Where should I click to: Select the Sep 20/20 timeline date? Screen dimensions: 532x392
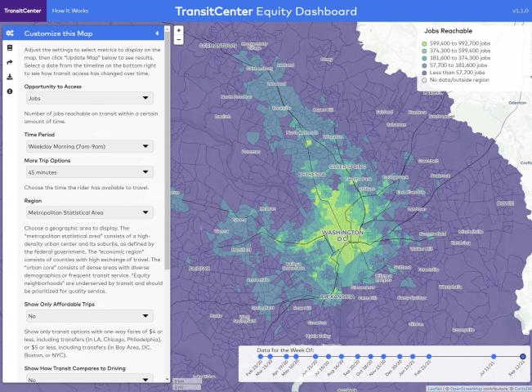(358, 356)
